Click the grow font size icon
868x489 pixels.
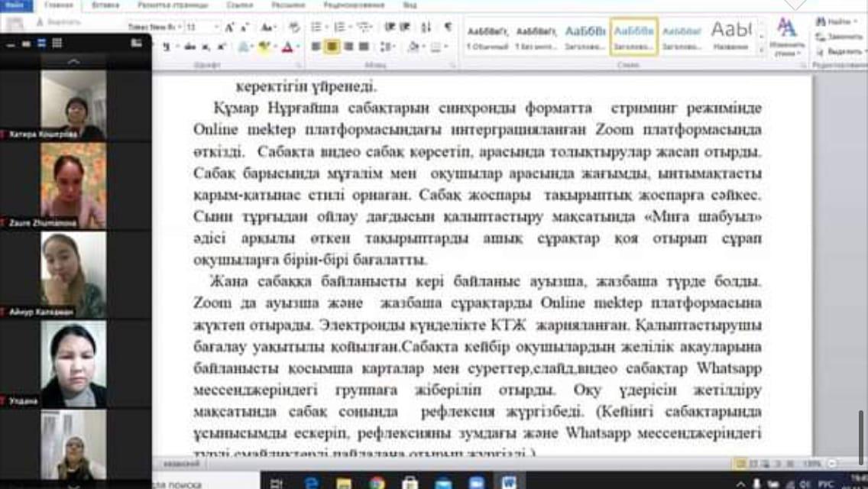(229, 28)
